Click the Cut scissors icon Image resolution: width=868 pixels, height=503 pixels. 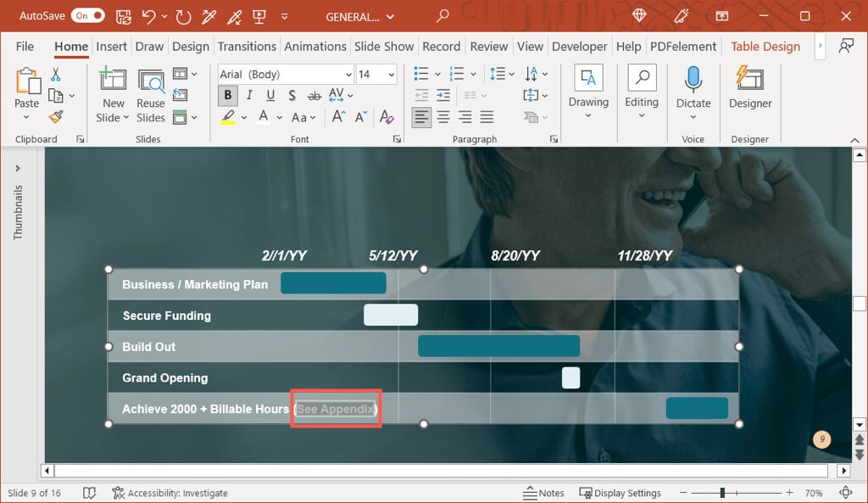tap(56, 75)
